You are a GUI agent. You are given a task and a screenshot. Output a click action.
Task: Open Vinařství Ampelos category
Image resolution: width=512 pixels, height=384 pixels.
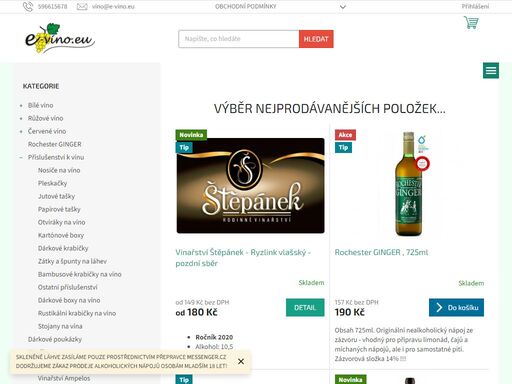tap(64, 378)
